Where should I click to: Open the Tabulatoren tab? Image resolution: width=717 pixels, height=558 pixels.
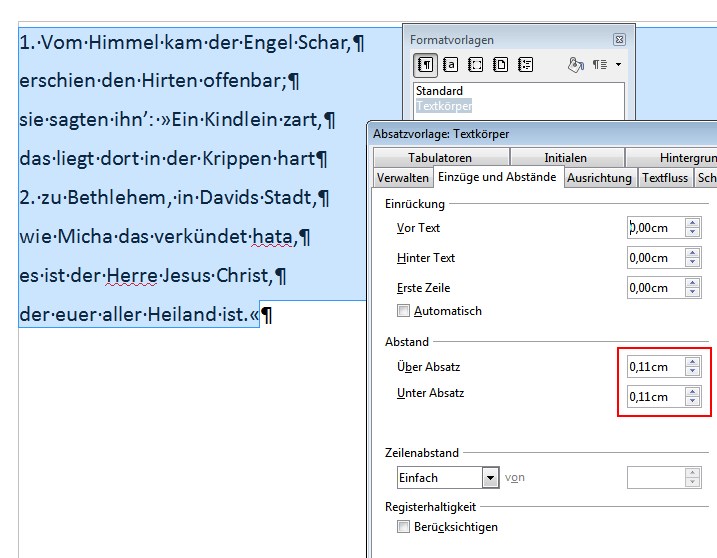coord(440,157)
